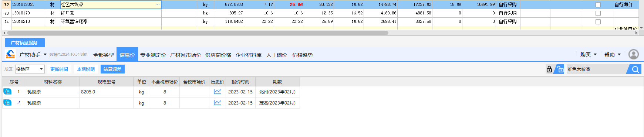Click the 本期说明 button

(86, 69)
